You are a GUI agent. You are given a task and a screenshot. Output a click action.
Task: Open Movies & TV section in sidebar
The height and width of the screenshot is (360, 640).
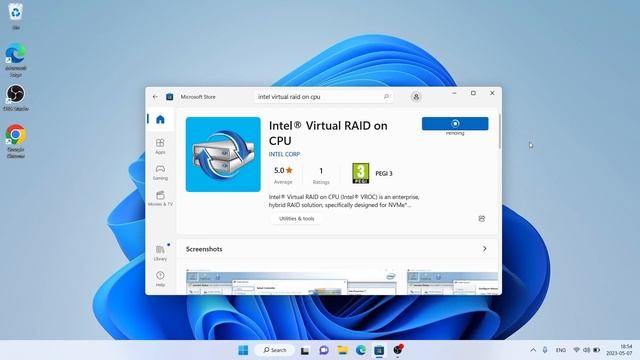(160, 198)
